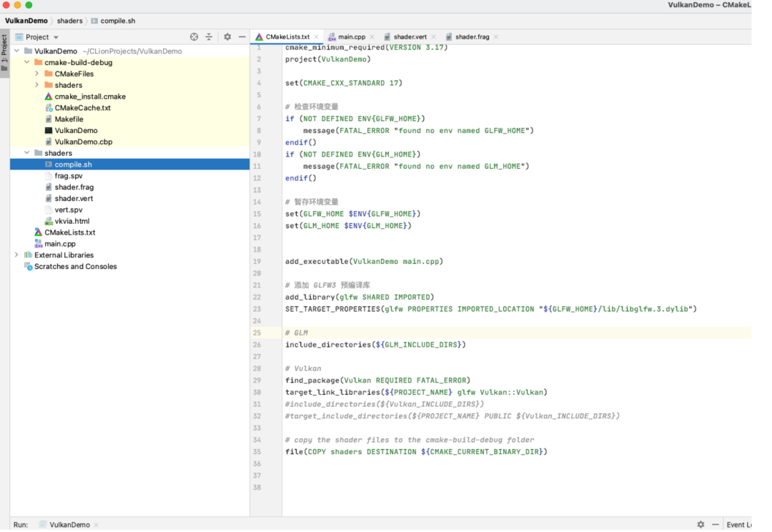Open the VulkanDemo run tab at bottom
772x532 pixels.
pyautogui.click(x=69, y=525)
